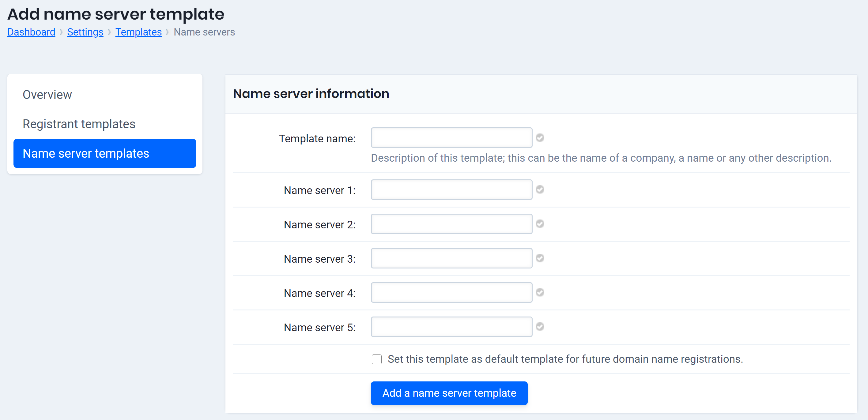Click the validation icon next to Name server 2

click(x=540, y=224)
